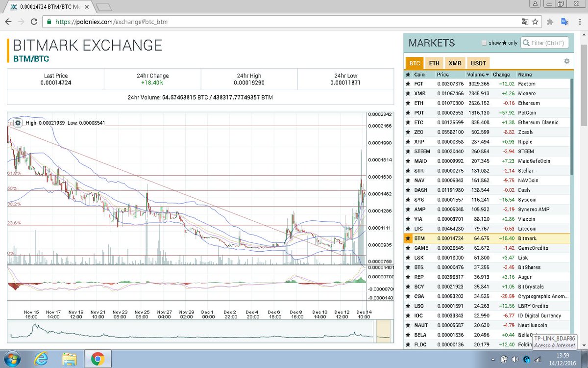
Task: Switch to the ETH markets tab
Action: click(x=434, y=63)
